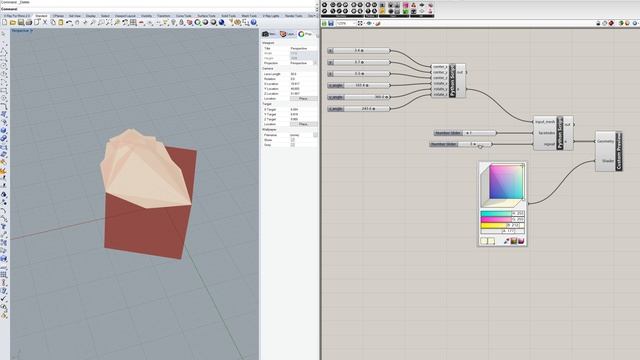The height and width of the screenshot is (360, 640).
Task: Click the yellow brightness channel bar in swatch
Action: pos(502,226)
